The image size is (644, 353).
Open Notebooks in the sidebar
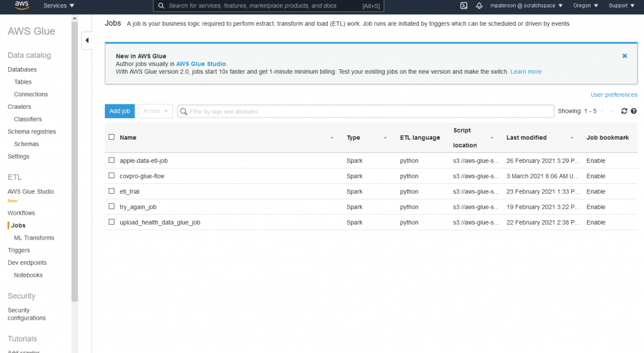click(28, 275)
